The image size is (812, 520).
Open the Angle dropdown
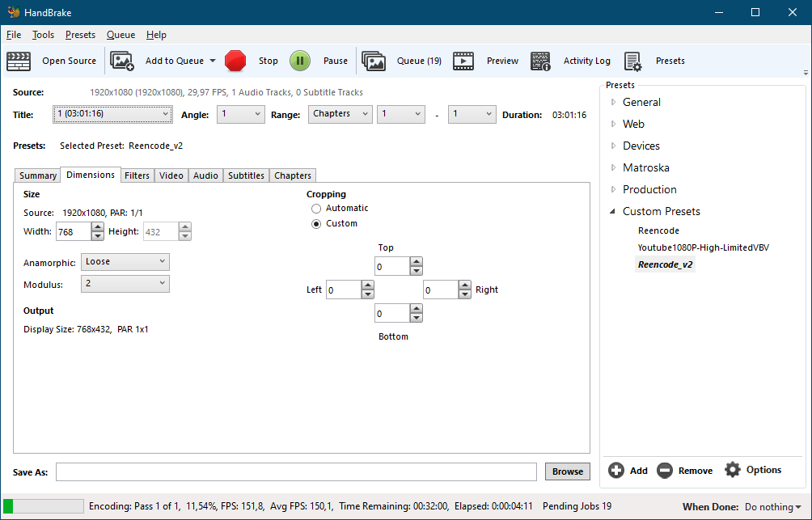point(240,114)
